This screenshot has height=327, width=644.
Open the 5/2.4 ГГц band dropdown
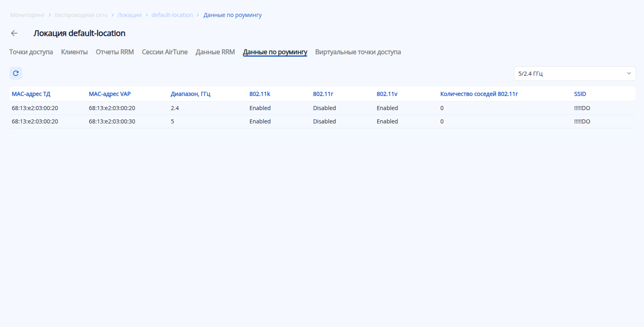(574, 74)
